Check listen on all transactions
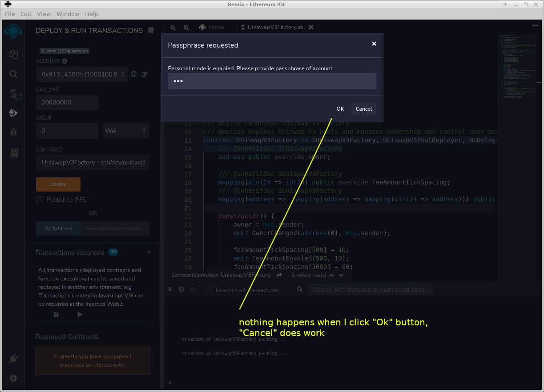Image resolution: width=544 pixels, height=392 pixels. tap(209, 289)
